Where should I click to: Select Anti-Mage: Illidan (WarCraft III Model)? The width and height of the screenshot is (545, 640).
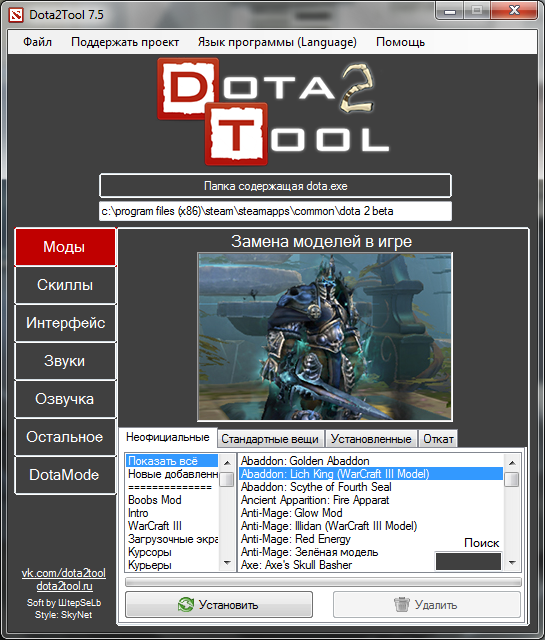pos(371,526)
